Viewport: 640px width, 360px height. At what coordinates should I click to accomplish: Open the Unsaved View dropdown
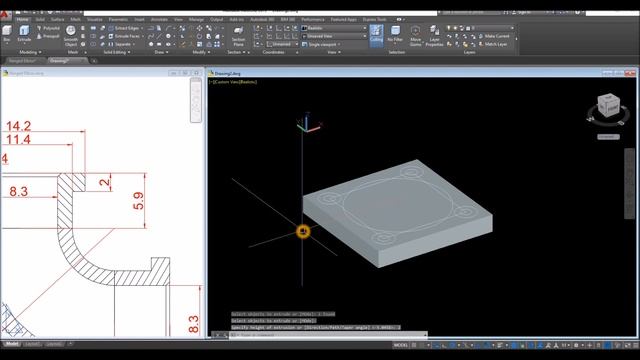[334, 36]
